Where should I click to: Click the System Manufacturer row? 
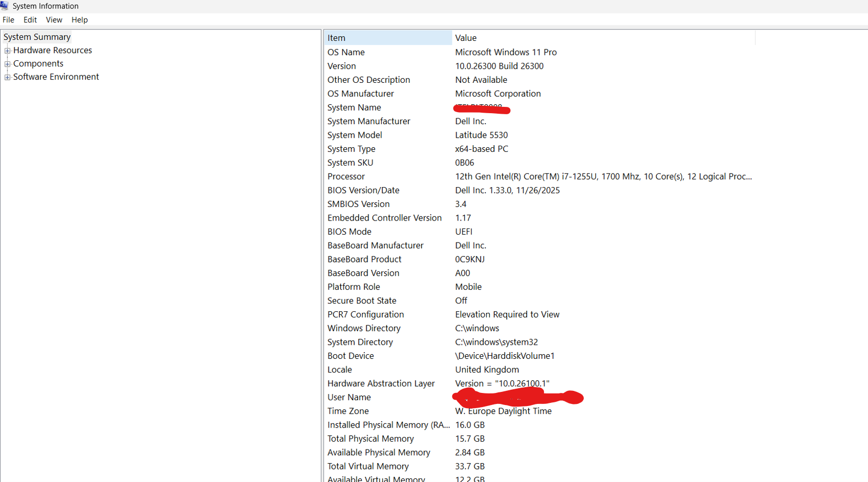coord(540,121)
